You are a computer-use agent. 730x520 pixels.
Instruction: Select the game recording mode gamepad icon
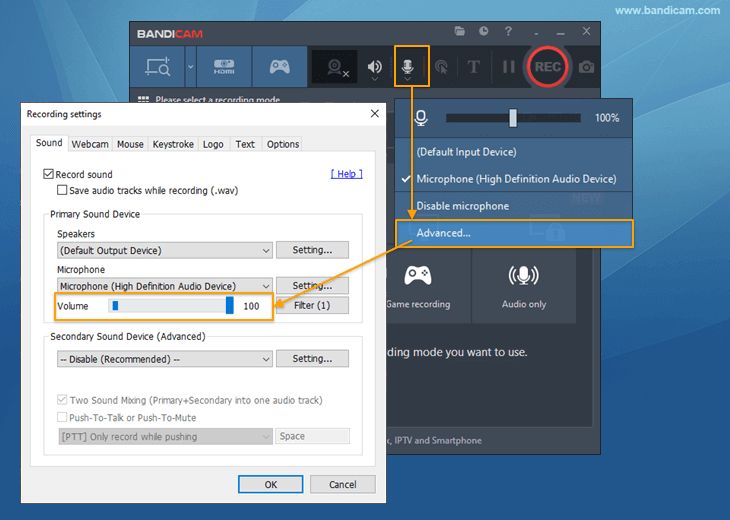[x=279, y=67]
